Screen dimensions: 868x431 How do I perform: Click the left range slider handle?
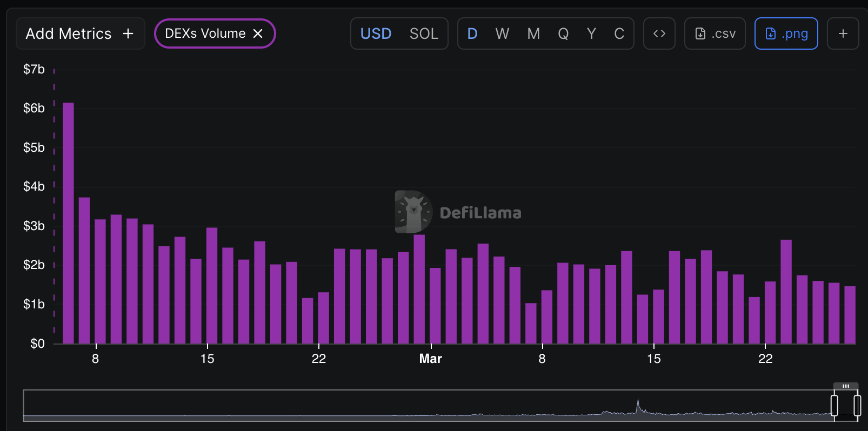click(834, 405)
